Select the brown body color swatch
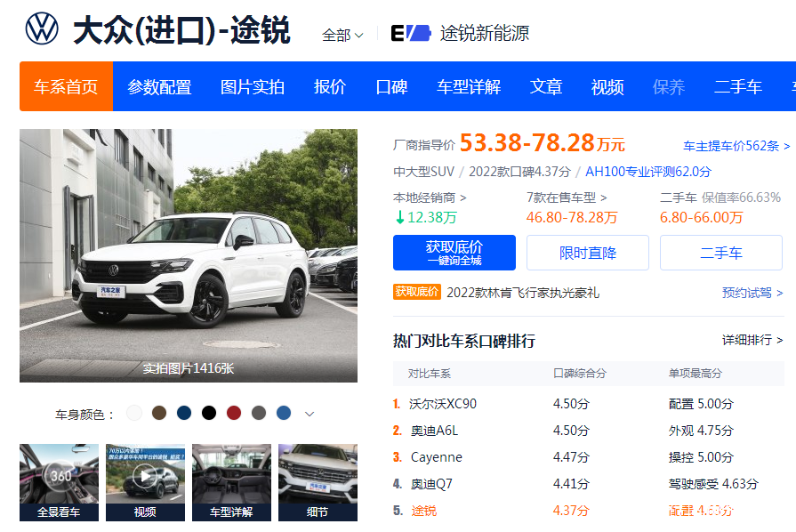The width and height of the screenshot is (796, 532). [159, 413]
